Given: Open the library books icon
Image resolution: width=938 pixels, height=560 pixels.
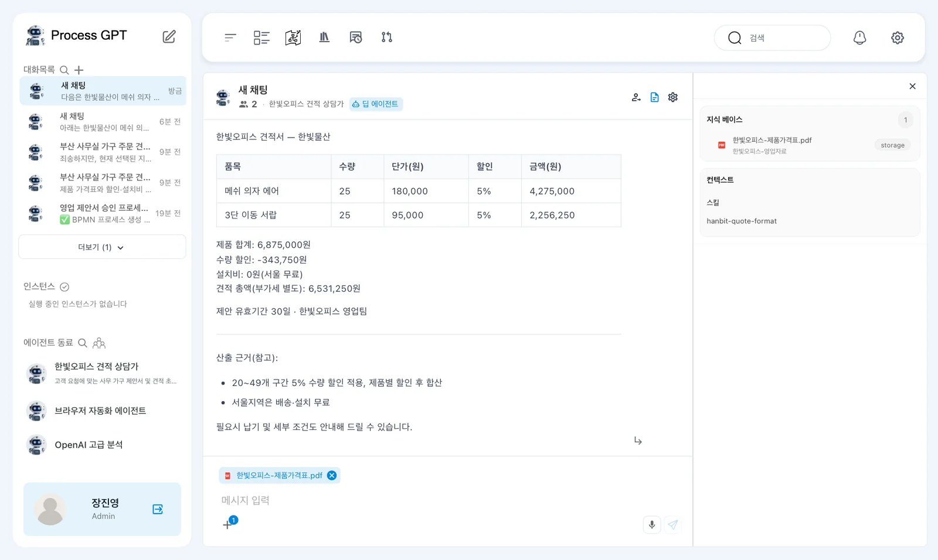Looking at the screenshot, I should click(324, 37).
